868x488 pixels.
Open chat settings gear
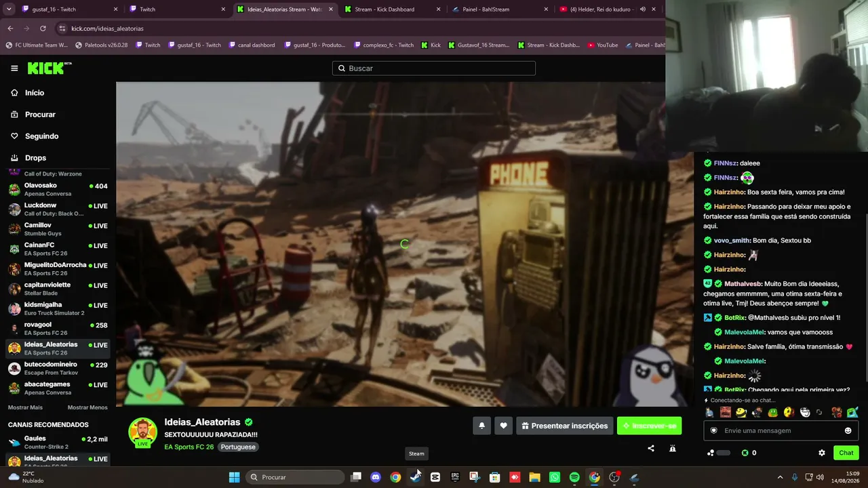coord(822,453)
